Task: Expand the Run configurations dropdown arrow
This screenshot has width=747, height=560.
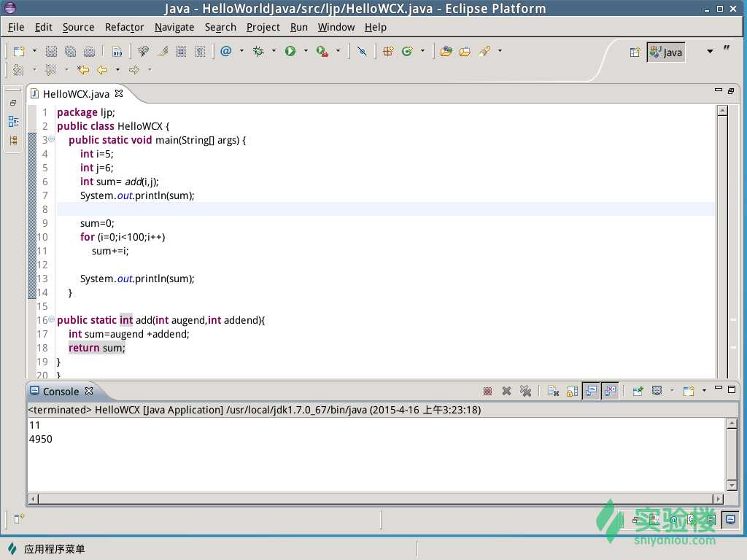Action: click(x=306, y=51)
